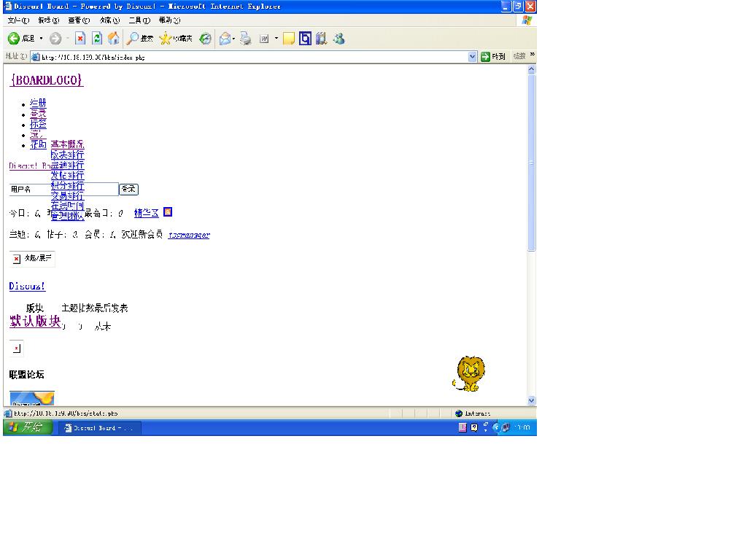Open the Mail button dropdown arrow
The width and height of the screenshot is (747, 560).
click(233, 39)
